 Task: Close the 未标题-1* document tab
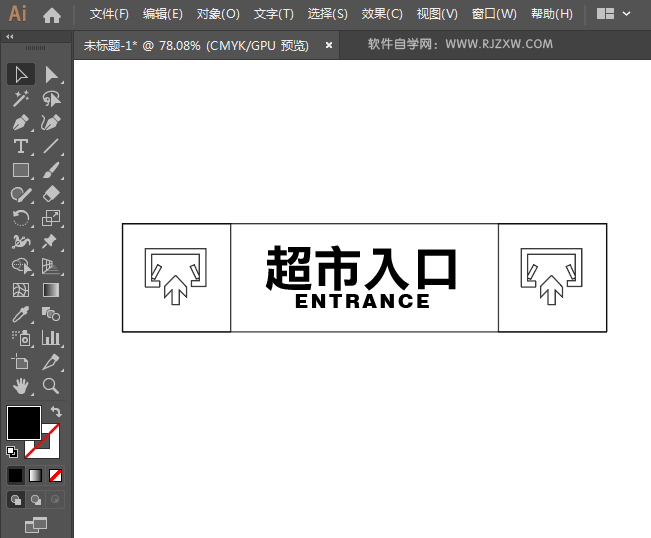tap(329, 45)
